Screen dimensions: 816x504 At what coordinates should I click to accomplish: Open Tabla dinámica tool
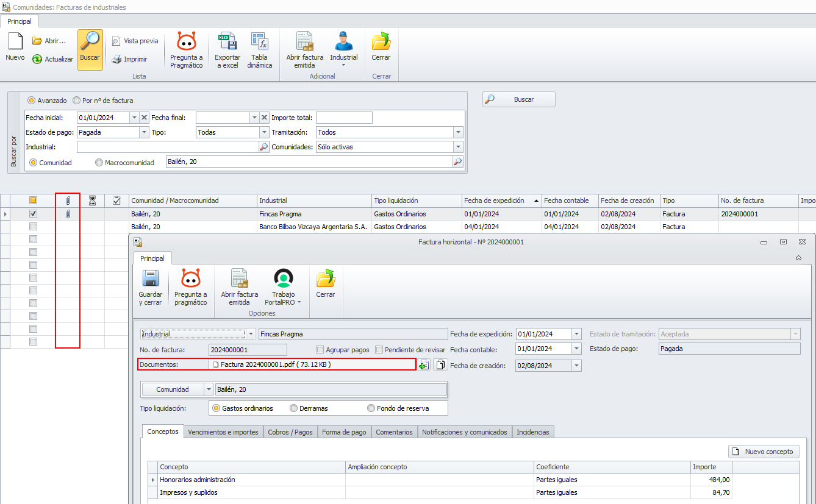pos(260,43)
